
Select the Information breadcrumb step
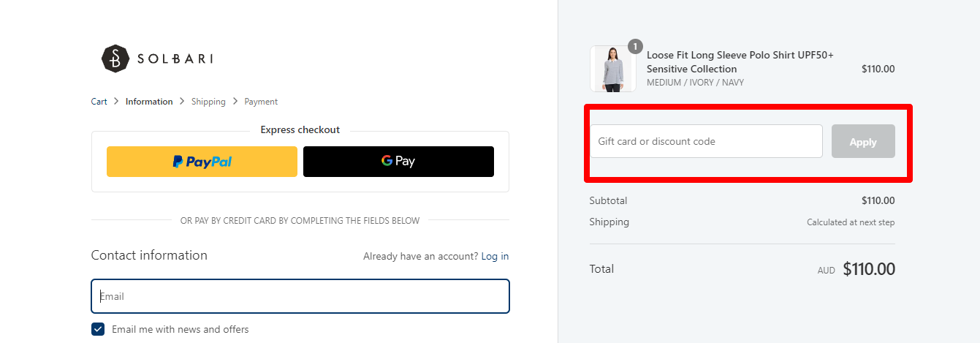(x=149, y=102)
